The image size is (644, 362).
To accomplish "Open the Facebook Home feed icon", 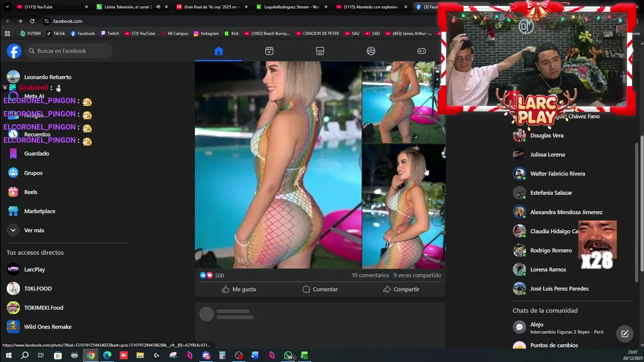I will tap(218, 51).
